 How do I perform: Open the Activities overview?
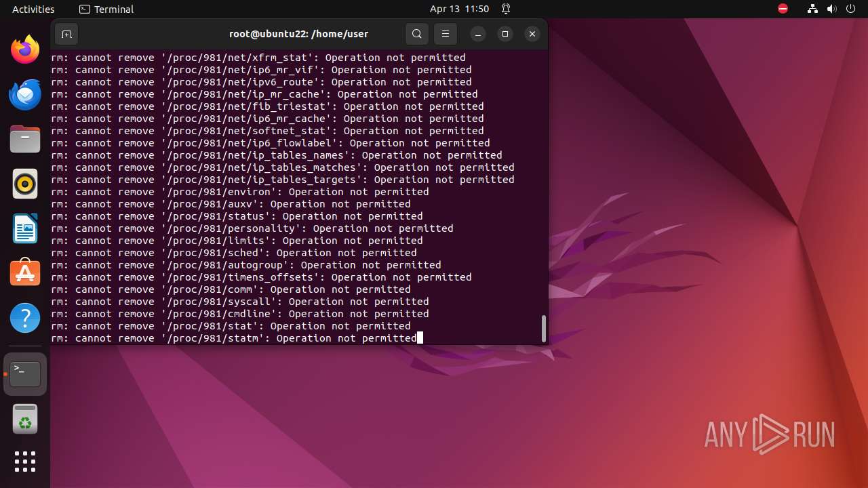click(33, 9)
